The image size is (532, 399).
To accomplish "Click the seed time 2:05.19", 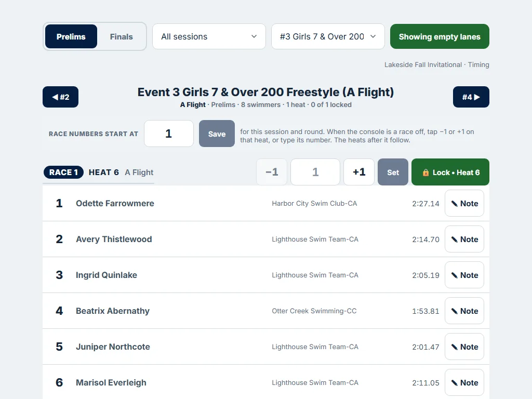I will [x=425, y=275].
